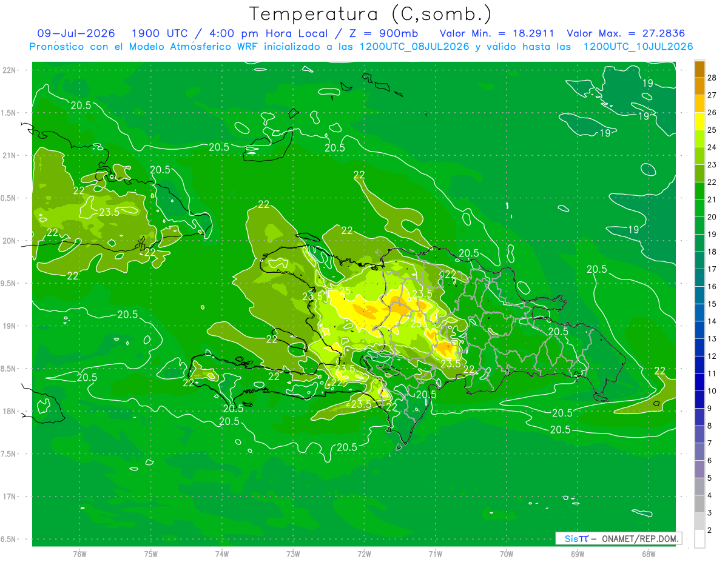Viewport: 728px width, 562px height.
Task: Click the dark orange swatch above legend 28
Action: [x=699, y=69]
